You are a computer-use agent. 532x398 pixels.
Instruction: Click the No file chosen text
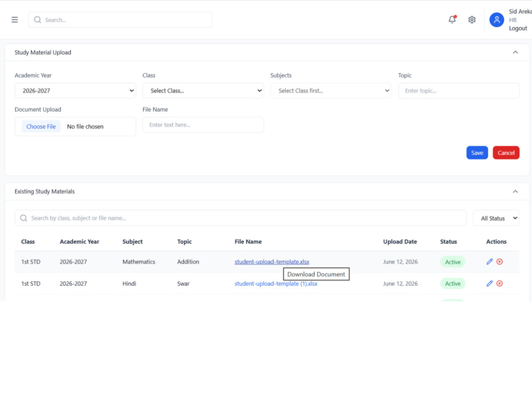(85, 126)
